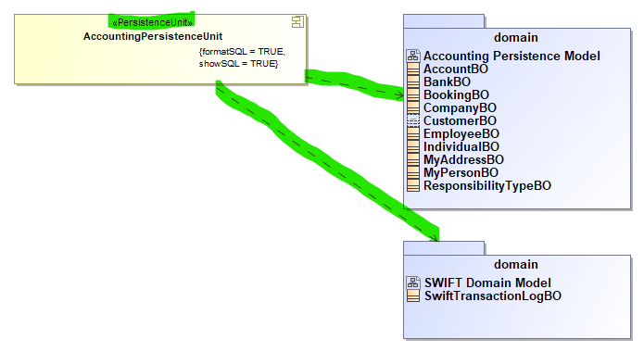This screenshot has height=352, width=644.
Task: Select the CompanyBO entry
Action: pyautogui.click(x=460, y=108)
